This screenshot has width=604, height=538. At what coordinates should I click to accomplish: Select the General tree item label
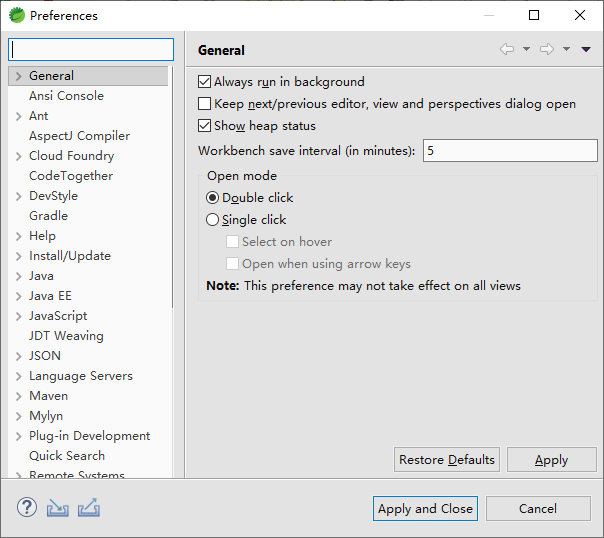click(51, 75)
